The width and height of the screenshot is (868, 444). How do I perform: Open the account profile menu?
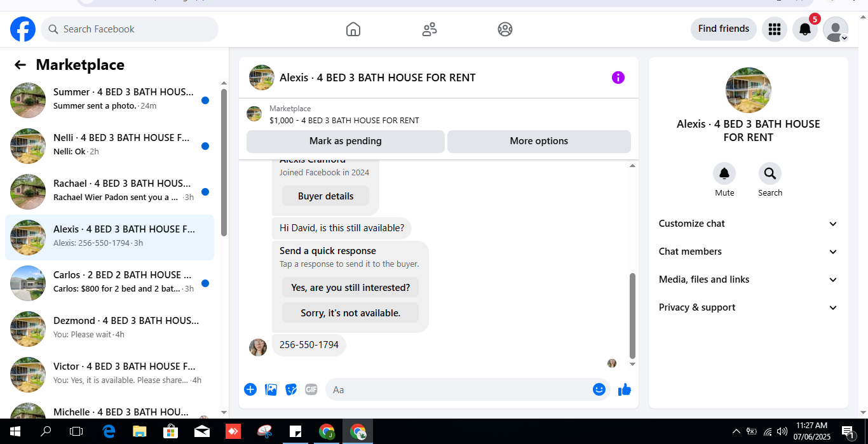[x=836, y=29]
